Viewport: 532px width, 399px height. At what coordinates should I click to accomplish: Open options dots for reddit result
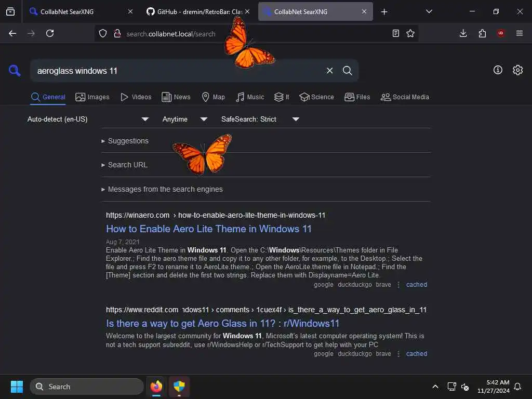[398, 353]
